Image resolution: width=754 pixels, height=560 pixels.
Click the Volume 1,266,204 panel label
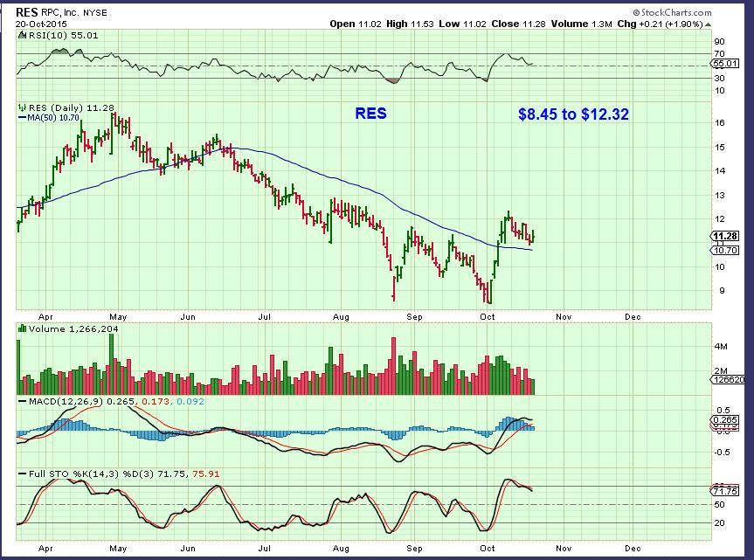pyautogui.click(x=73, y=328)
